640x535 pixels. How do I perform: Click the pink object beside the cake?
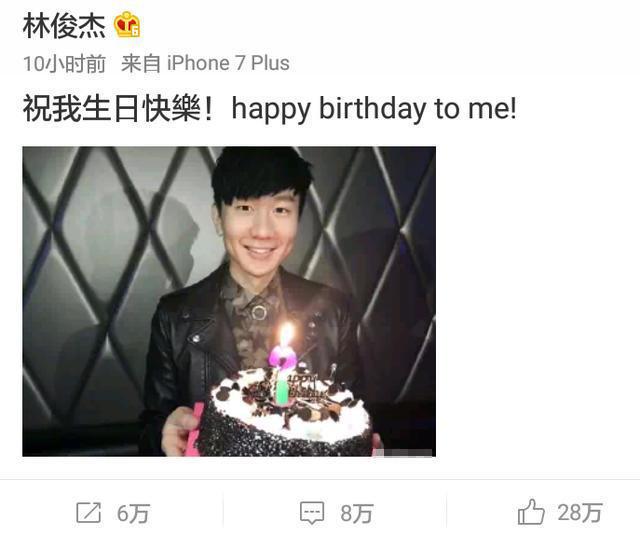pyautogui.click(x=193, y=429)
